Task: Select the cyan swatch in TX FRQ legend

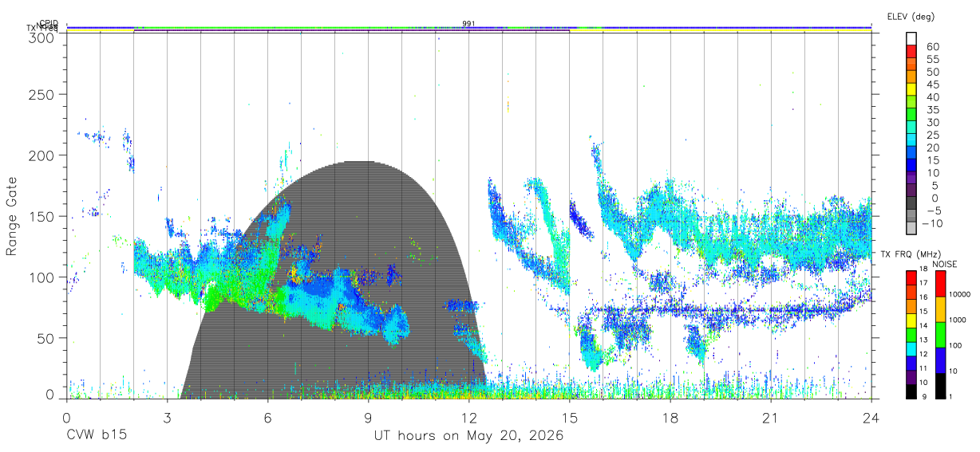Action: pos(911,349)
